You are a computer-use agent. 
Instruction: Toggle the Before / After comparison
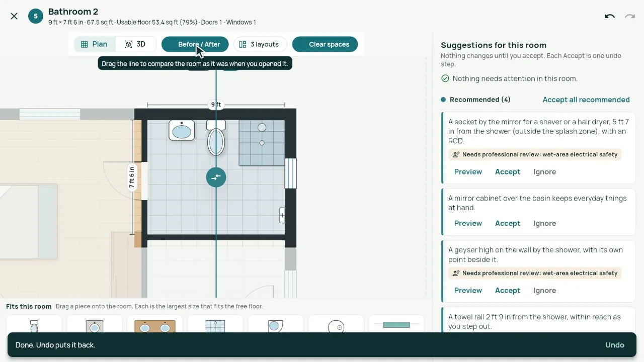coord(195,44)
